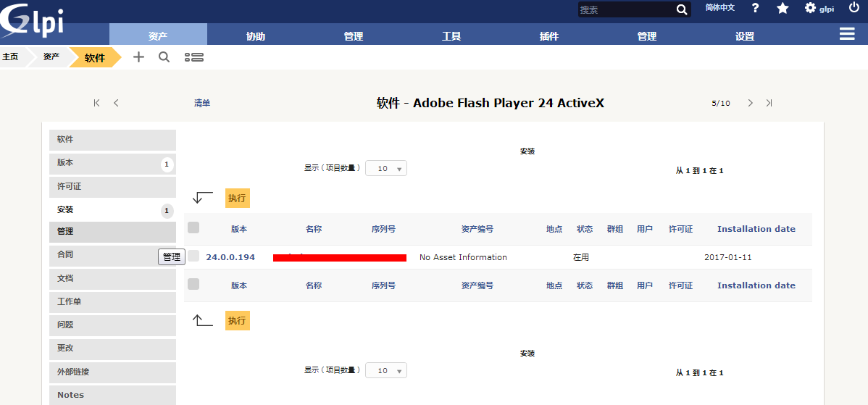Open the 工具 main menu
Viewport: 868px width, 405px height.
pyautogui.click(x=451, y=36)
